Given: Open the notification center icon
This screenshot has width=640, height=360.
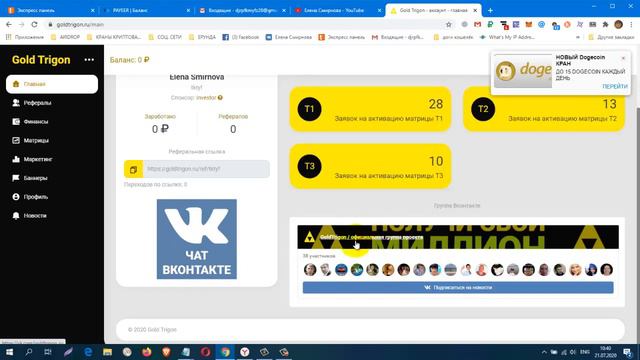Looking at the screenshot, I should 628,352.
